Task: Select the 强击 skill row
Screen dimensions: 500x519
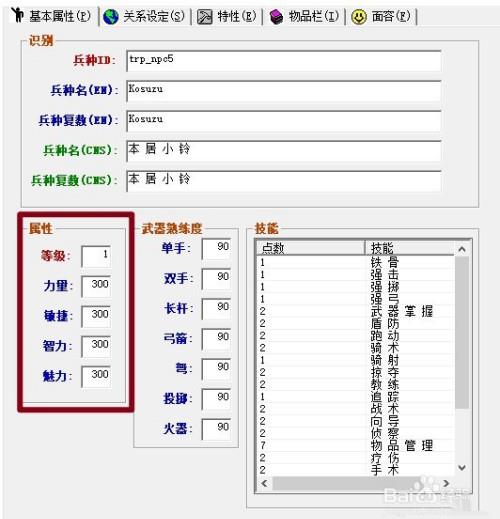Action: [355, 275]
